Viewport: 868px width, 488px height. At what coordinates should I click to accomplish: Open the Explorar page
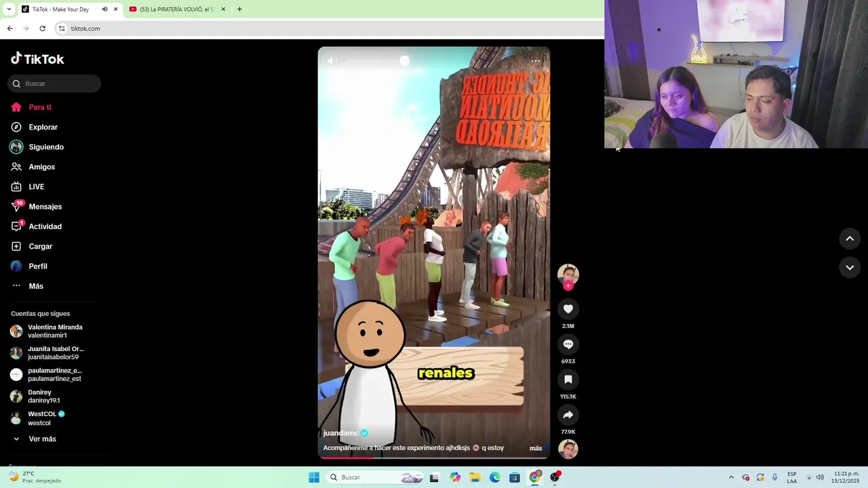click(x=35, y=127)
